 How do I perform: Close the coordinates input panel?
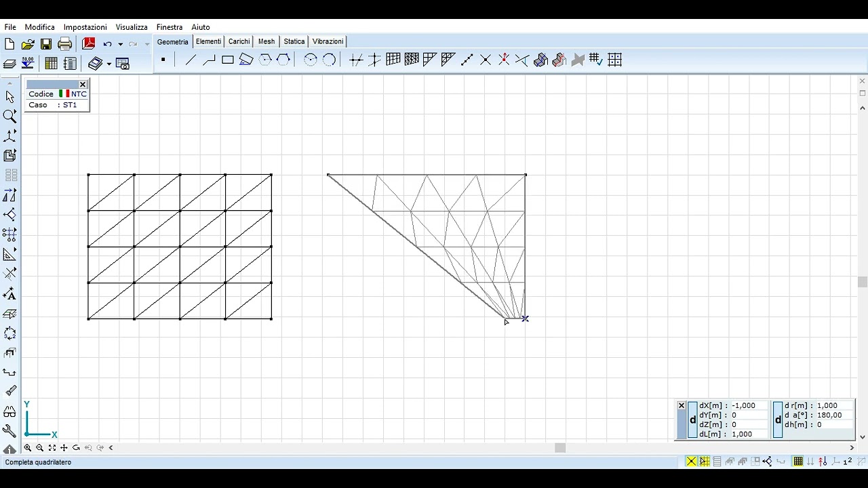coord(682,406)
